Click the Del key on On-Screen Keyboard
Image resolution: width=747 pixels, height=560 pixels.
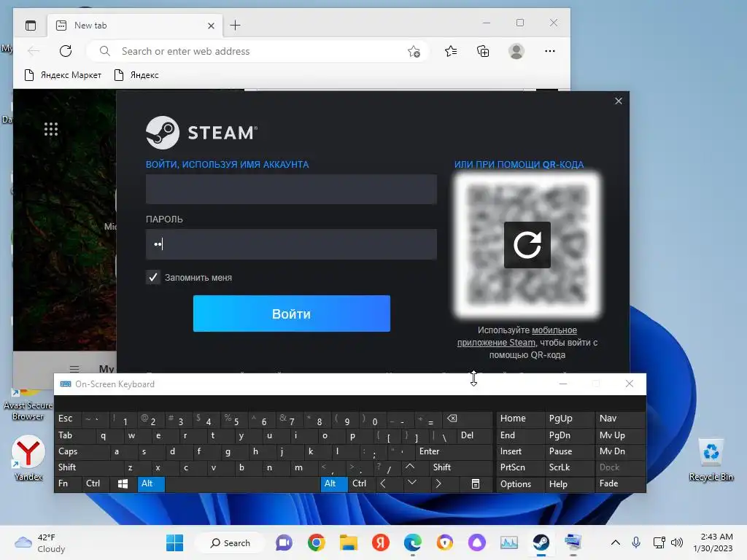click(475, 435)
